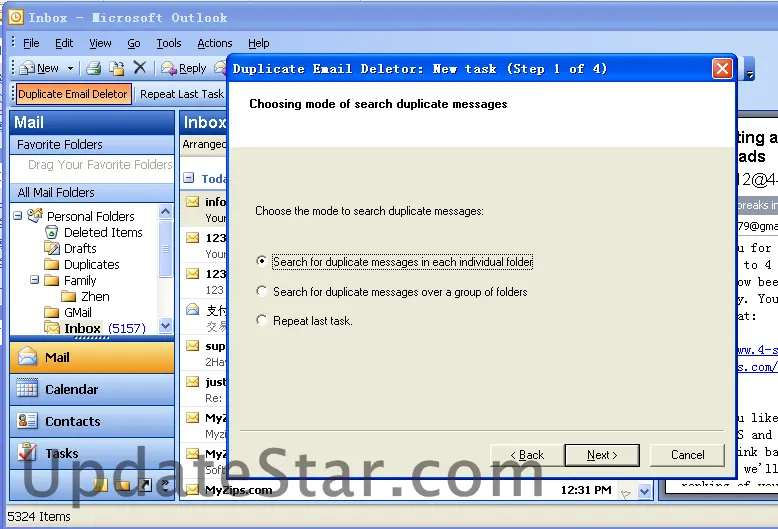Click the Next button in the wizard

(602, 455)
